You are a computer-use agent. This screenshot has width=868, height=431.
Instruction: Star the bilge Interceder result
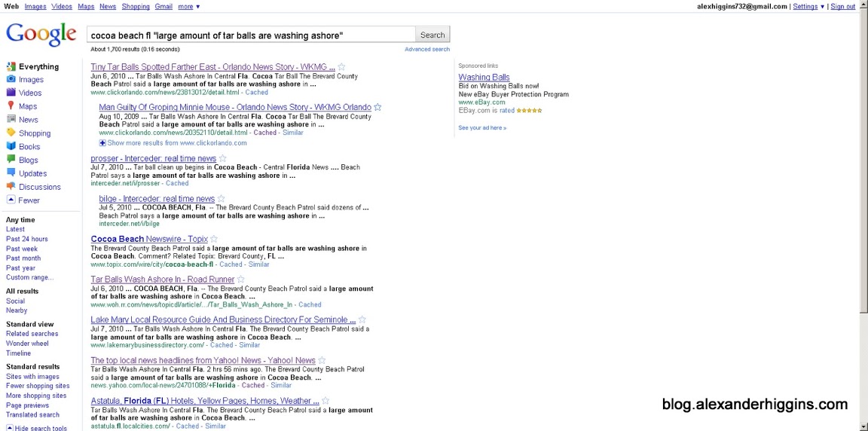[x=221, y=199]
